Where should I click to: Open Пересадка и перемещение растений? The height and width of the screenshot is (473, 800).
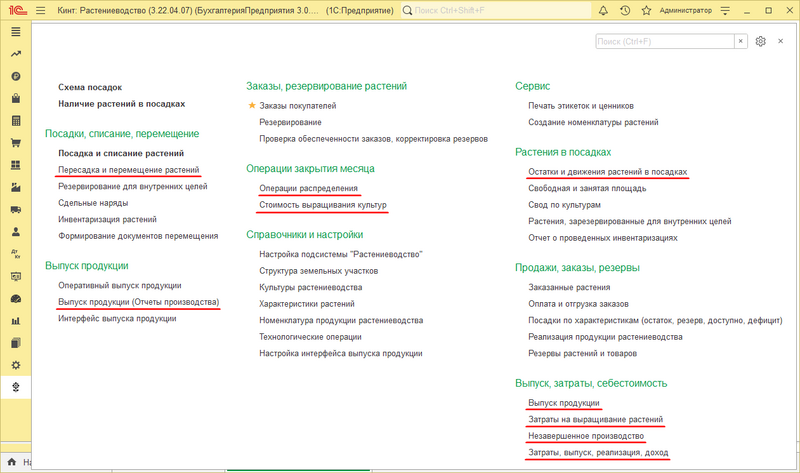click(x=129, y=170)
